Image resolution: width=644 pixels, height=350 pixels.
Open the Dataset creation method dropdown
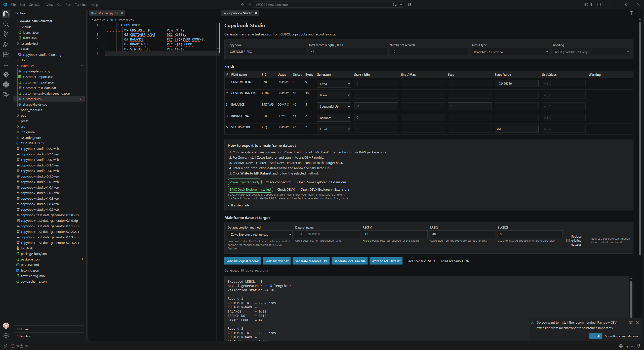260,235
